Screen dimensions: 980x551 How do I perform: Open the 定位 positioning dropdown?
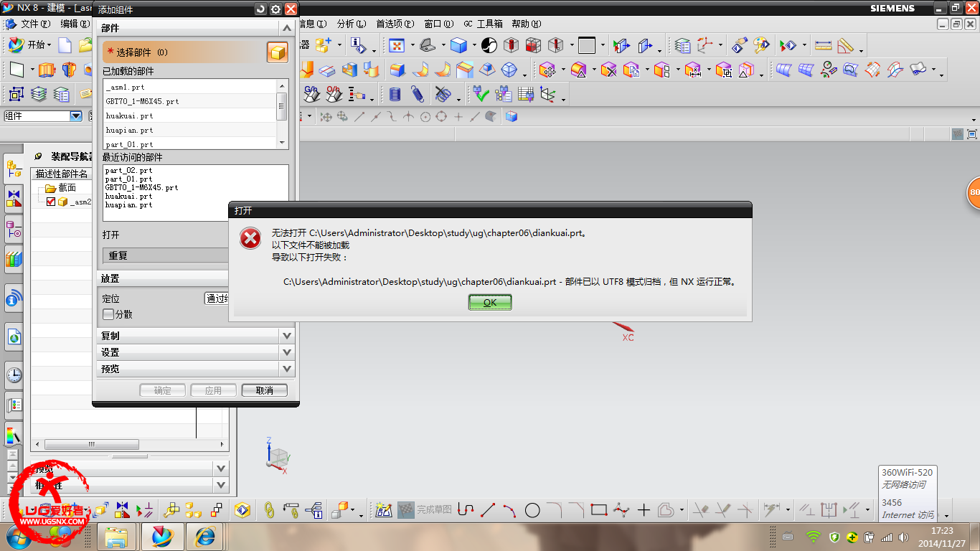217,298
